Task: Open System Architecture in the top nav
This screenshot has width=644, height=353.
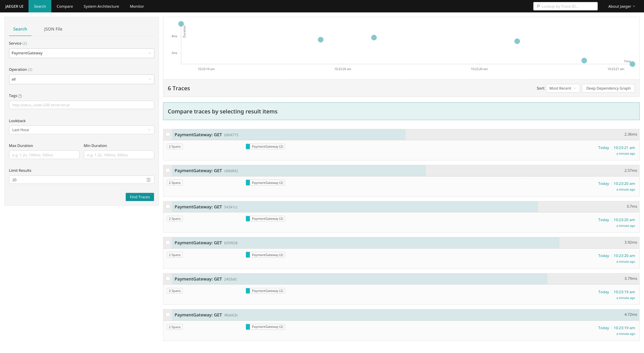Action: tap(101, 6)
